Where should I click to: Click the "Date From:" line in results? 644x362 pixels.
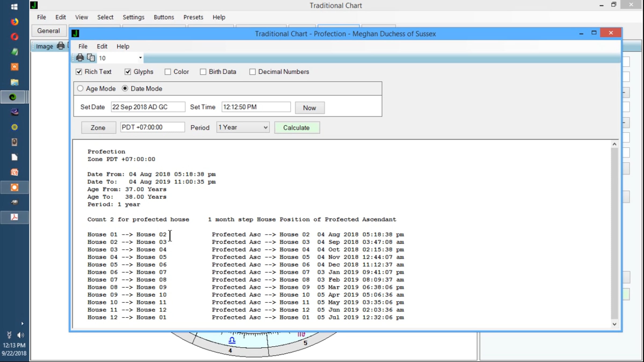(152, 174)
